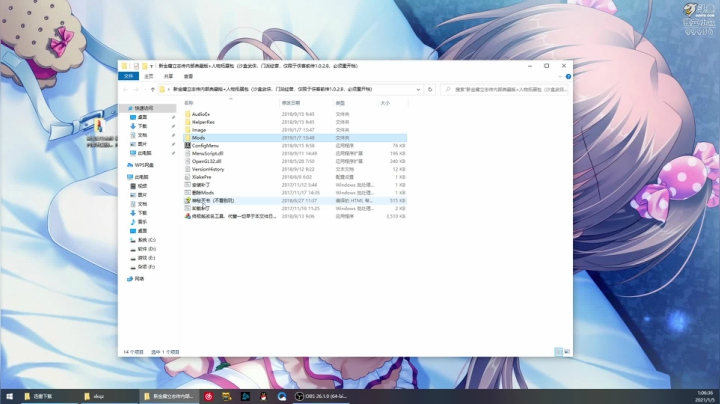The image size is (720, 404).
Task: Open the AudioEx folder icon
Action: tap(187, 114)
